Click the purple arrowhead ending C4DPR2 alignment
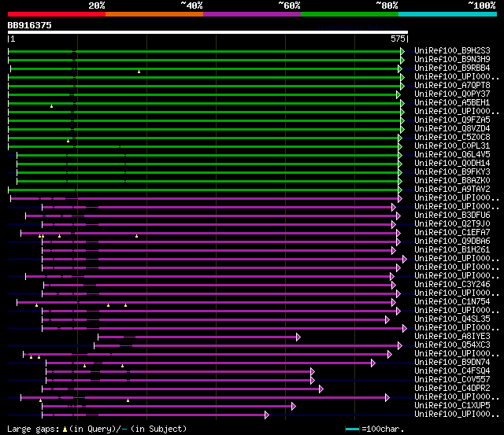504x435 pixels. [321, 389]
